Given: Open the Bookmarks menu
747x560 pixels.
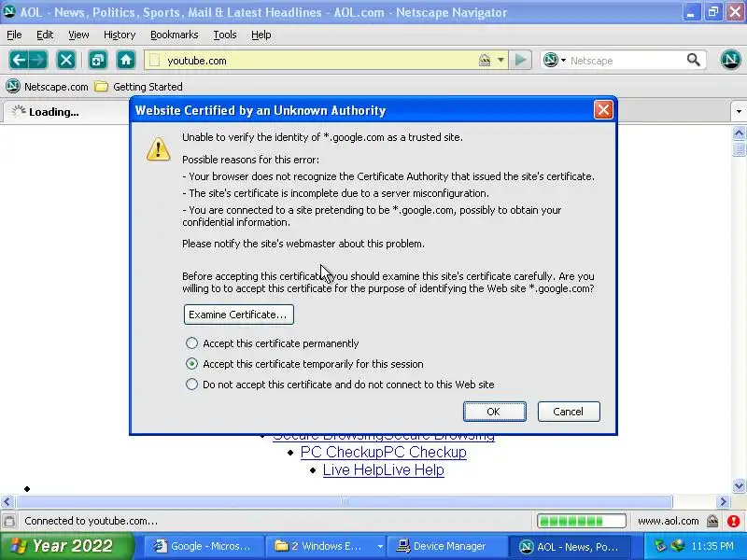Looking at the screenshot, I should pyautogui.click(x=175, y=35).
